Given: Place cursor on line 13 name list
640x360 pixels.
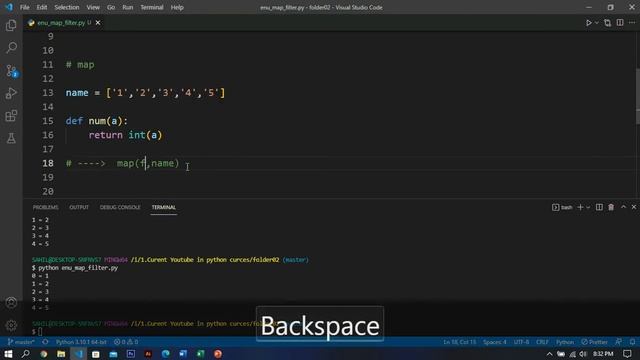Looking at the screenshot, I should point(145,93).
